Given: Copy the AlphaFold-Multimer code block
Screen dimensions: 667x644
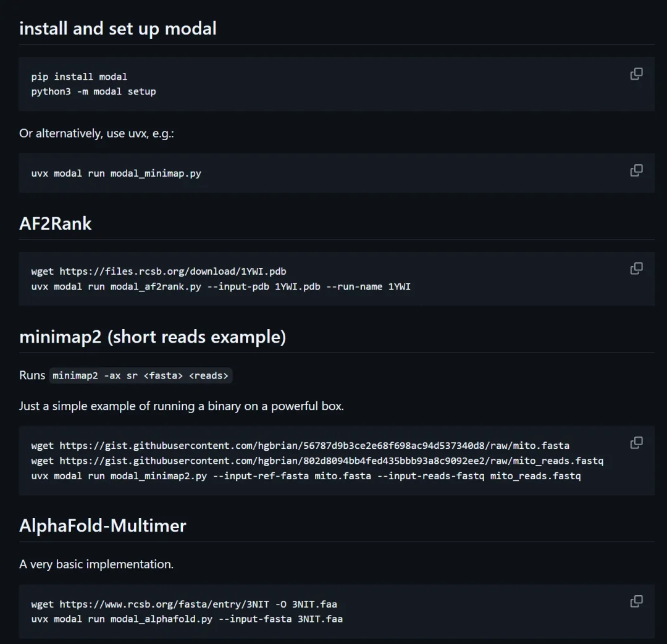Looking at the screenshot, I should (x=636, y=601).
